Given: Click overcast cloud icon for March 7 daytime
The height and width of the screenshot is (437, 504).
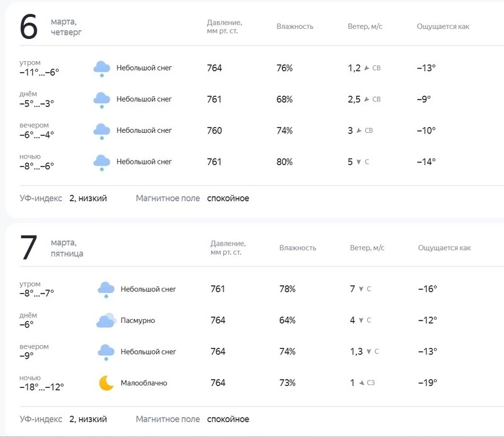Looking at the screenshot, I should point(106,321).
